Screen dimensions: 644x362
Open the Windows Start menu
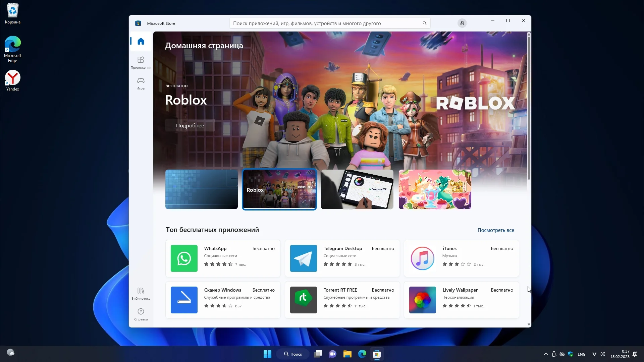point(267,354)
